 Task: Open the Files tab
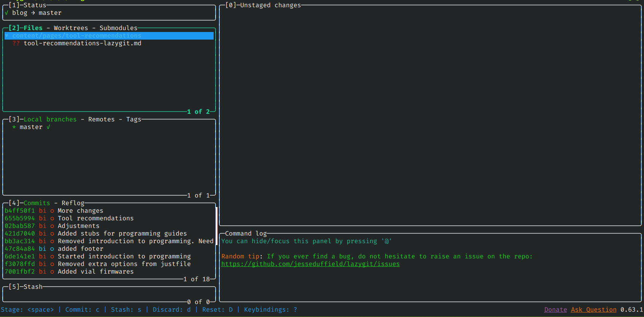(x=33, y=28)
